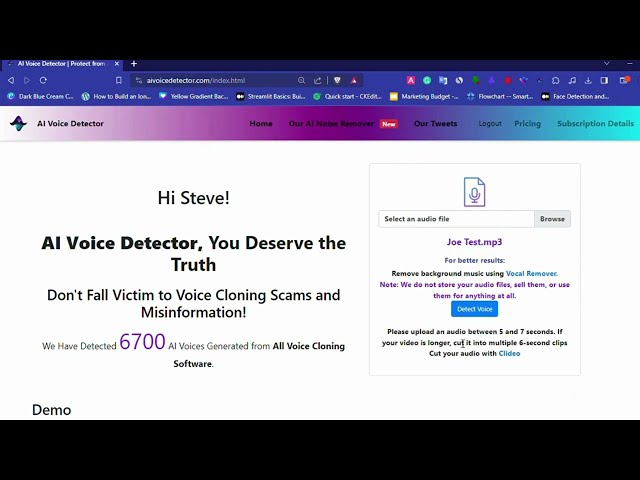The height and width of the screenshot is (480, 640).
Task: Click the zoom magnifier icon in address bar
Action: pos(301,80)
